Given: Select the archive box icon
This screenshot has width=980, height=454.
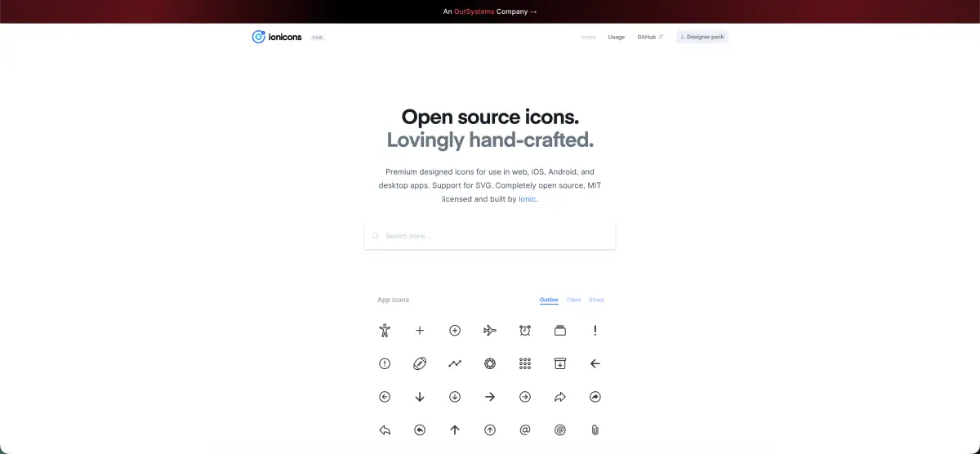Looking at the screenshot, I should pos(560,363).
